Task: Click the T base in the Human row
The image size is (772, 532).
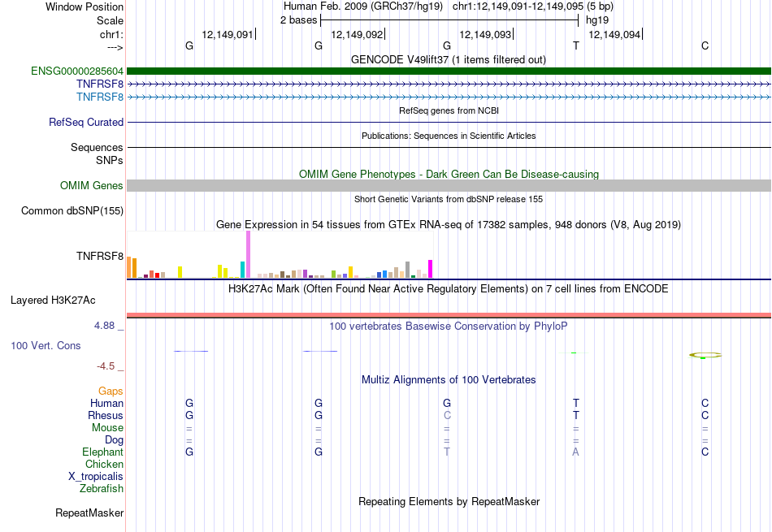Action: click(576, 403)
